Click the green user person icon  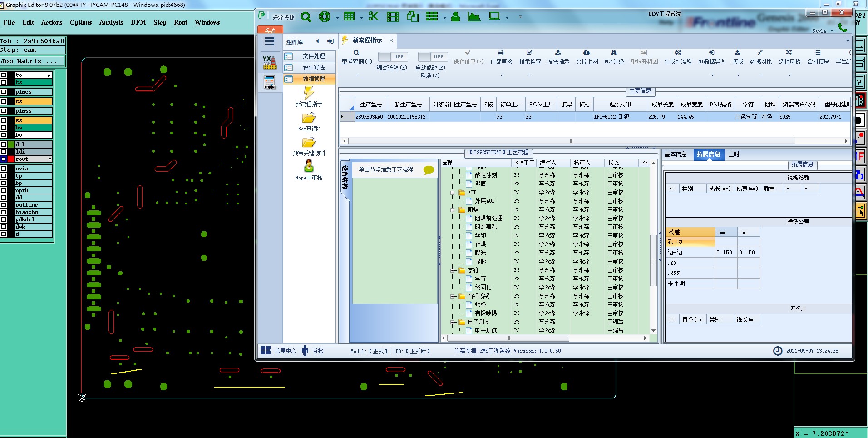click(456, 17)
